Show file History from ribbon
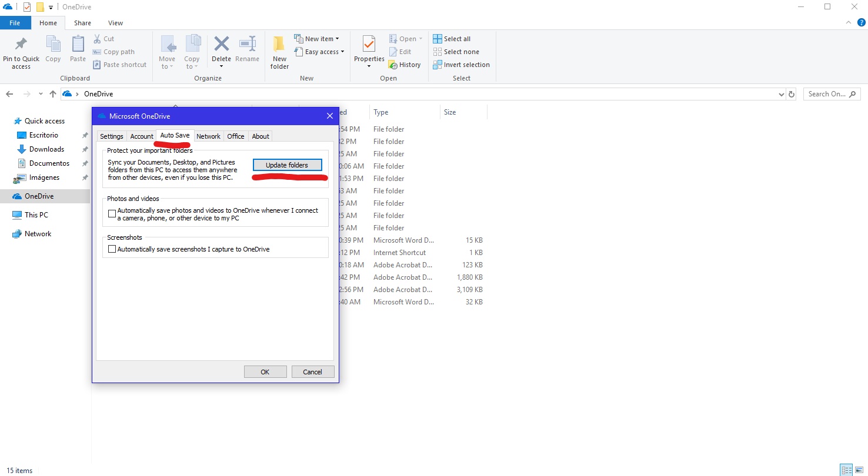 click(x=405, y=65)
